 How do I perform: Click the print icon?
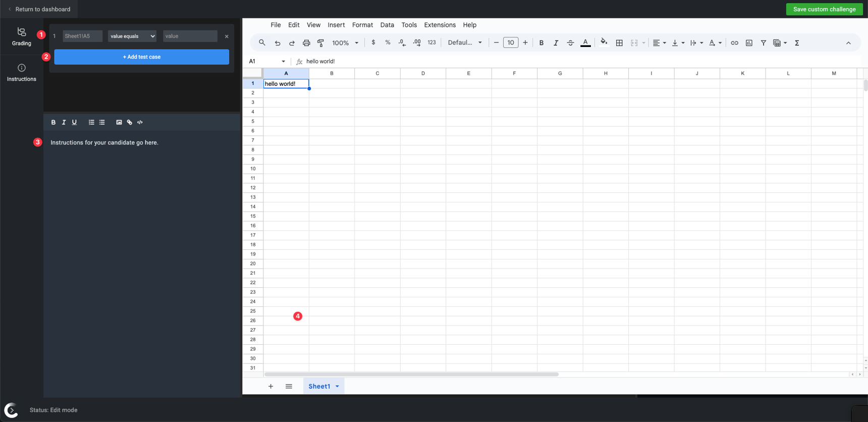[306, 43]
